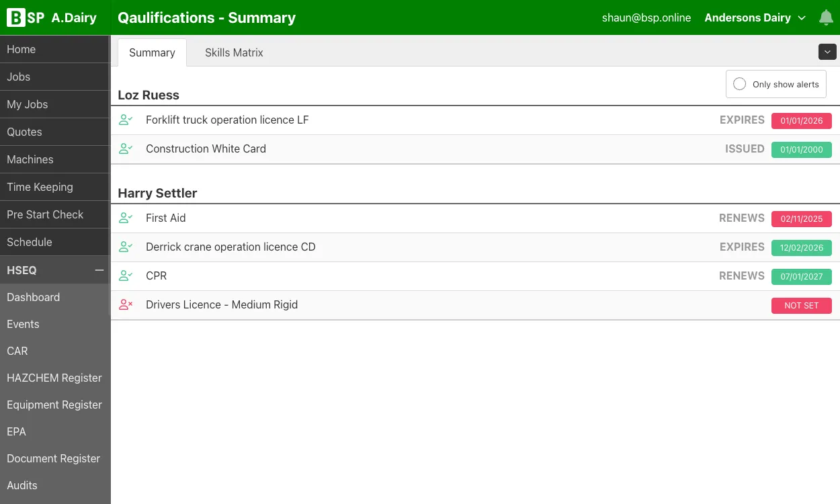Click the shaun@bsp.online account email
The image size is (840, 504).
tap(646, 18)
